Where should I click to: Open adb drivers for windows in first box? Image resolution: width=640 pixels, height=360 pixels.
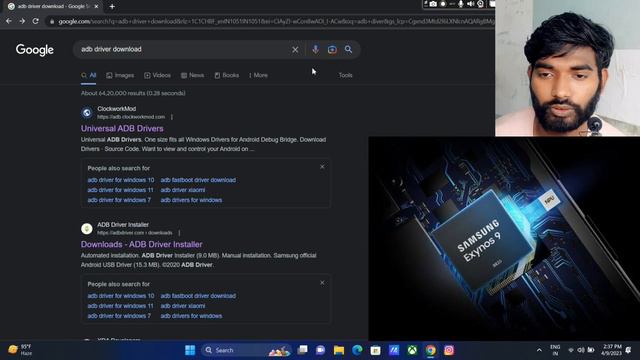(x=191, y=200)
